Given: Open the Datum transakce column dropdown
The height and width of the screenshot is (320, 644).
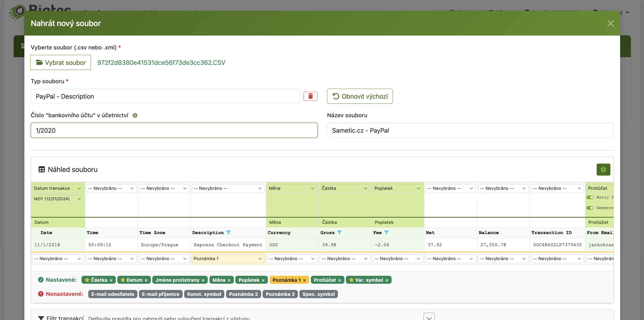Looking at the screenshot, I should pyautogui.click(x=57, y=188).
